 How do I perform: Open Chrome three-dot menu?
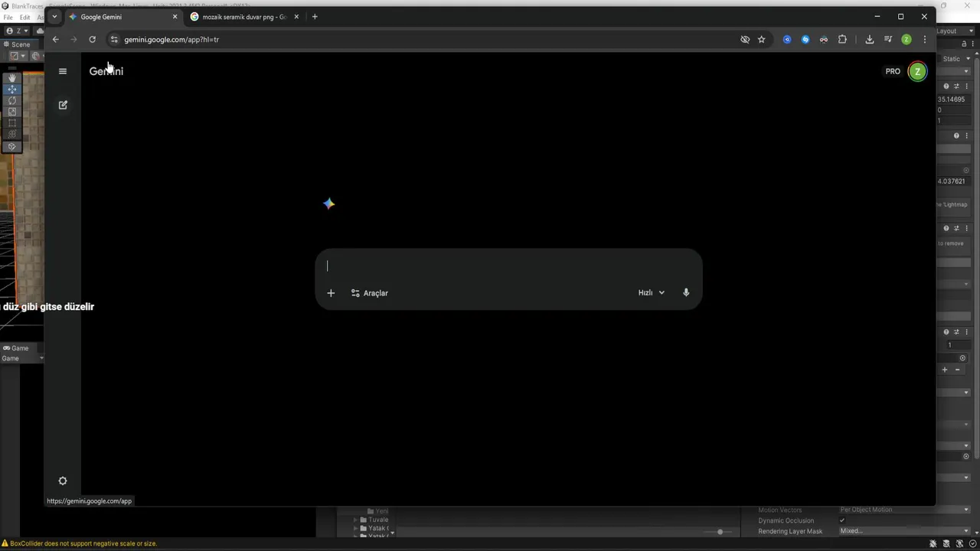coord(925,39)
